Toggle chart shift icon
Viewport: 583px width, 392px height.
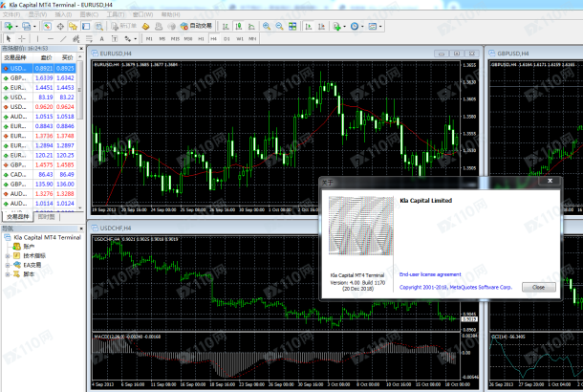pyautogui.click(x=321, y=26)
